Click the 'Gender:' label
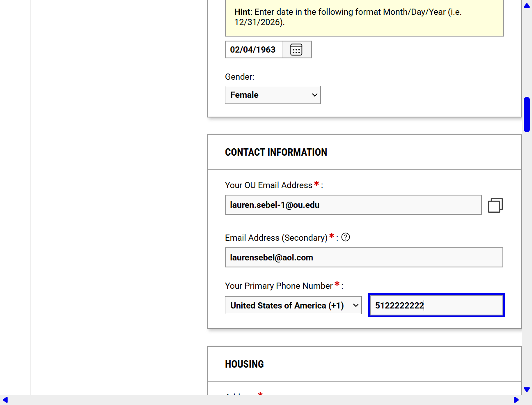The image size is (532, 405). click(x=240, y=77)
